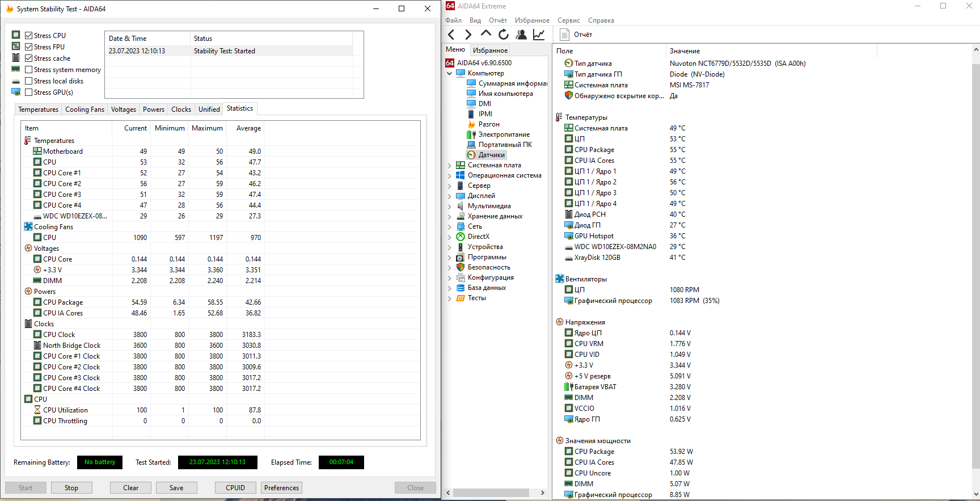Image resolution: width=980 pixels, height=501 pixels.
Task: Switch to the Unified tab
Action: click(209, 110)
